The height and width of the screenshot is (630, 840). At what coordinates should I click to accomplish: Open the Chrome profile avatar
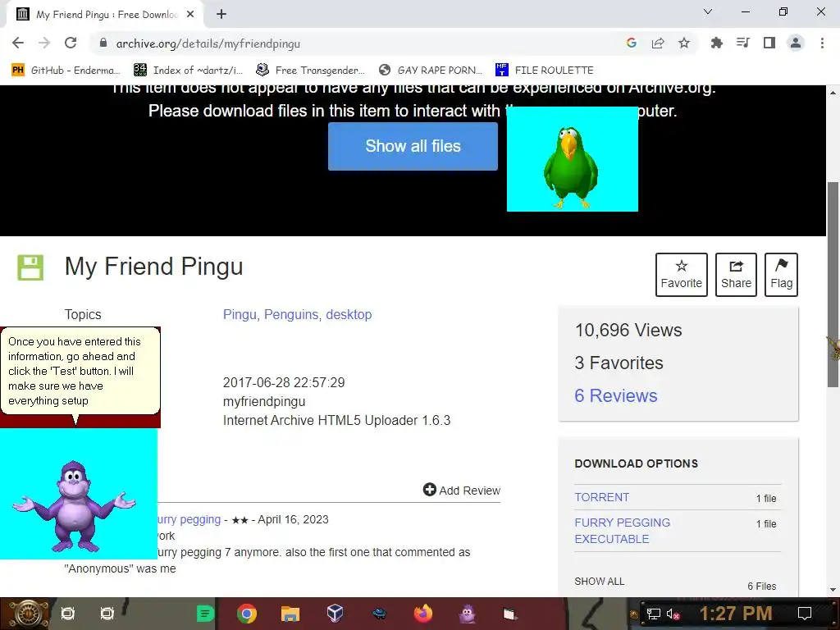click(x=796, y=43)
